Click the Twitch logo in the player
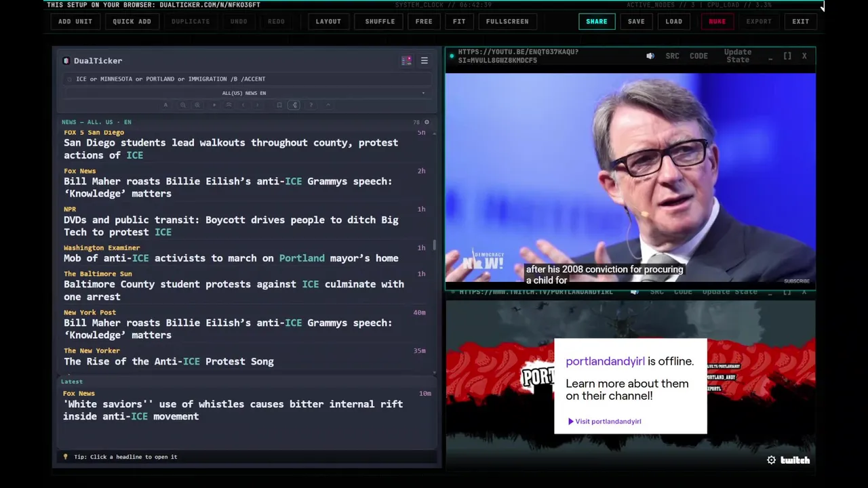This screenshot has width=868, height=488. pyautogui.click(x=795, y=460)
